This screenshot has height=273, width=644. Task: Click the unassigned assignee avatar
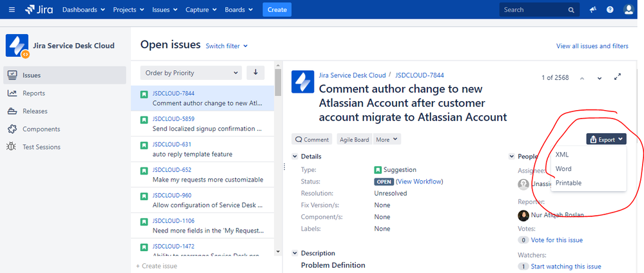[x=523, y=184]
